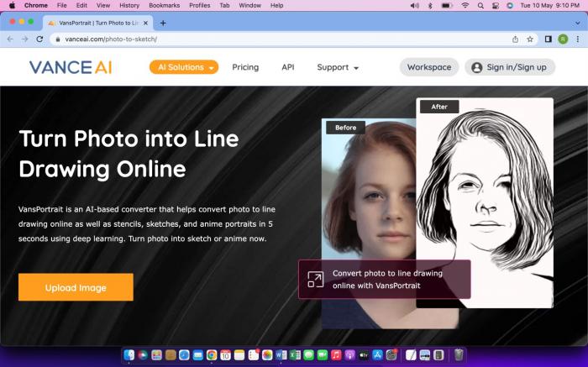Open the Chrome menu in menu bar
The width and height of the screenshot is (588, 367).
point(36,5)
